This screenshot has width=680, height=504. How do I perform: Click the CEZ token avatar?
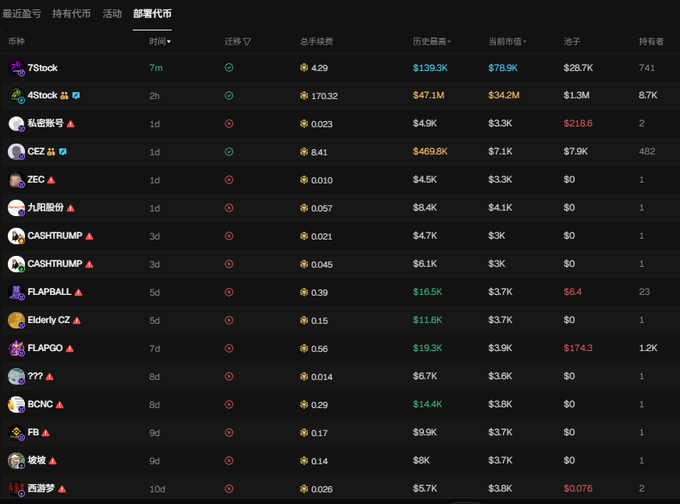click(x=16, y=152)
